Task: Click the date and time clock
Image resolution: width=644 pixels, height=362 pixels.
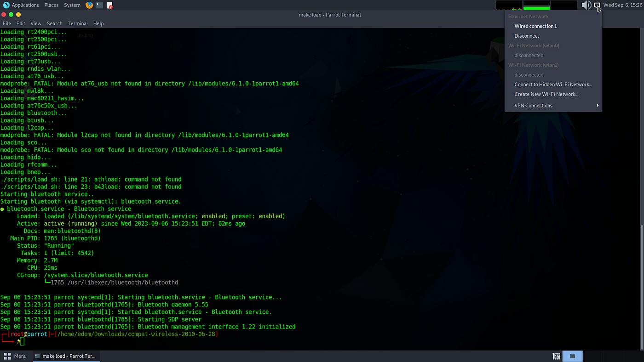Action: click(x=622, y=5)
